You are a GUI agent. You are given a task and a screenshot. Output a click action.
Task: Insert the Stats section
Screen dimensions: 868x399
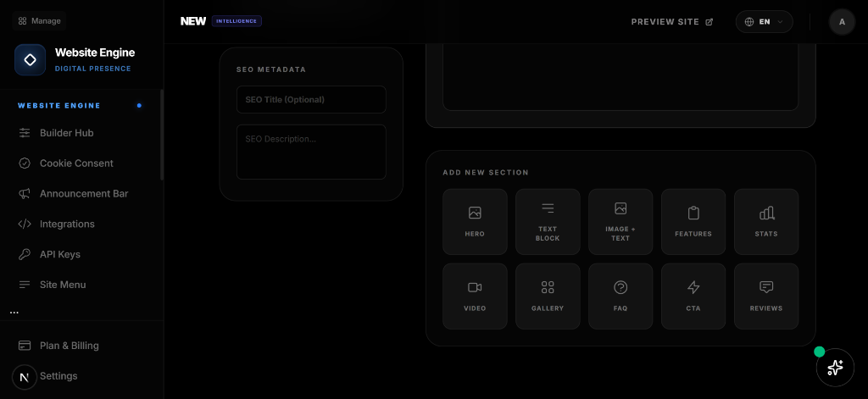[x=766, y=222]
